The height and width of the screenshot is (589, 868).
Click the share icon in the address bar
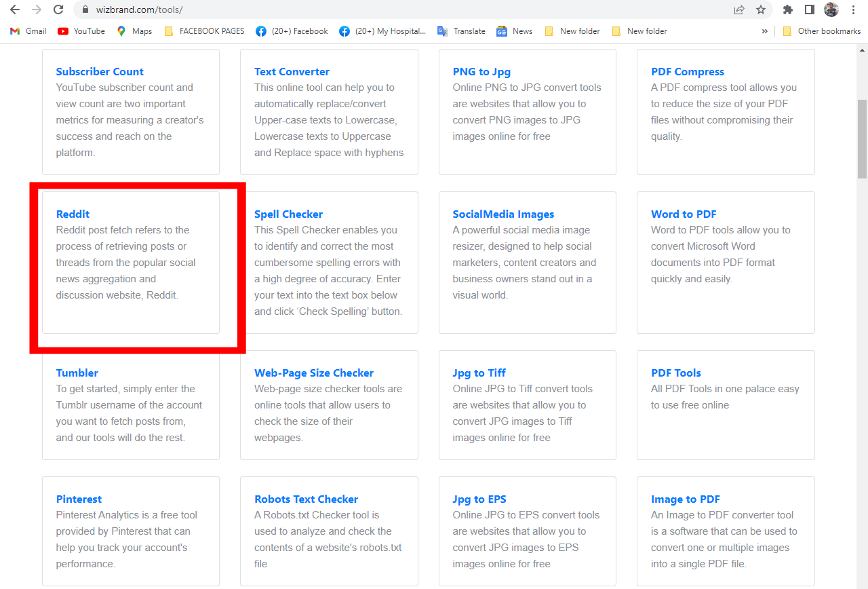point(738,9)
